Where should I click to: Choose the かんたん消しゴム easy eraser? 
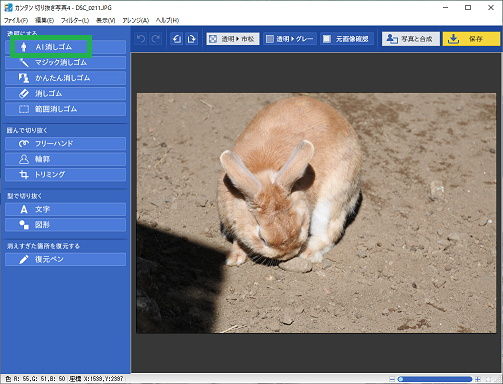(65, 78)
